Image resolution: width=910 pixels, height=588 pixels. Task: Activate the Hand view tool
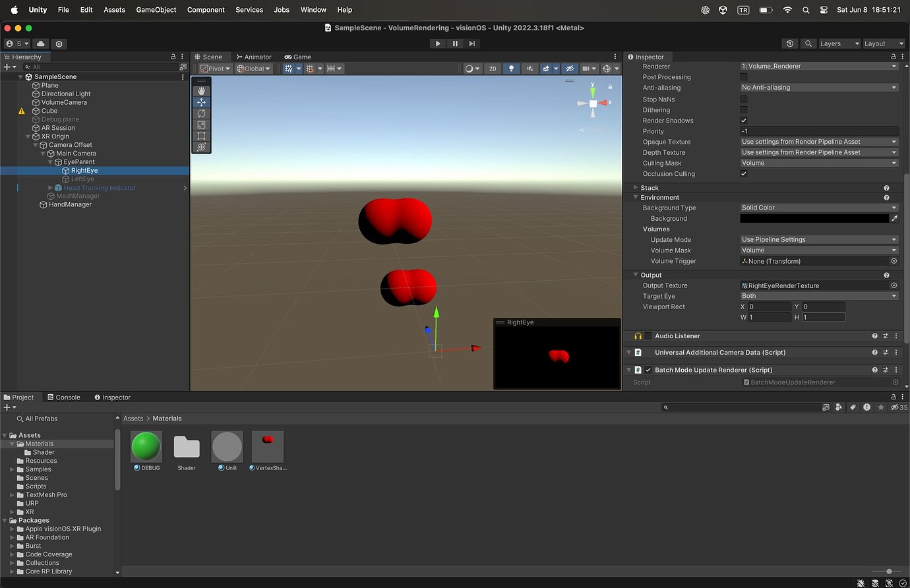[201, 91]
